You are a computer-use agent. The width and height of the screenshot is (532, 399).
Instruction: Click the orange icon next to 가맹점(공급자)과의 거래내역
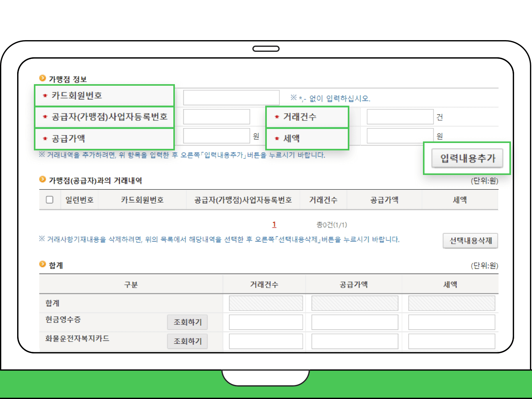[x=42, y=179]
